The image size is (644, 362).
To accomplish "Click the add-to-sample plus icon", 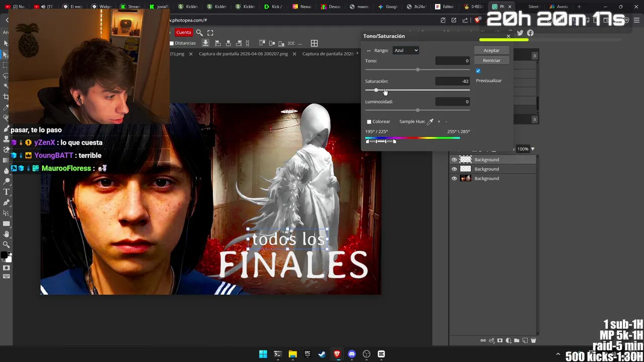I will (x=439, y=121).
